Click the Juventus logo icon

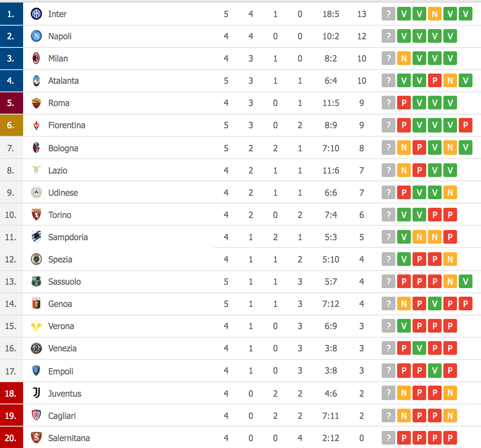pos(36,393)
